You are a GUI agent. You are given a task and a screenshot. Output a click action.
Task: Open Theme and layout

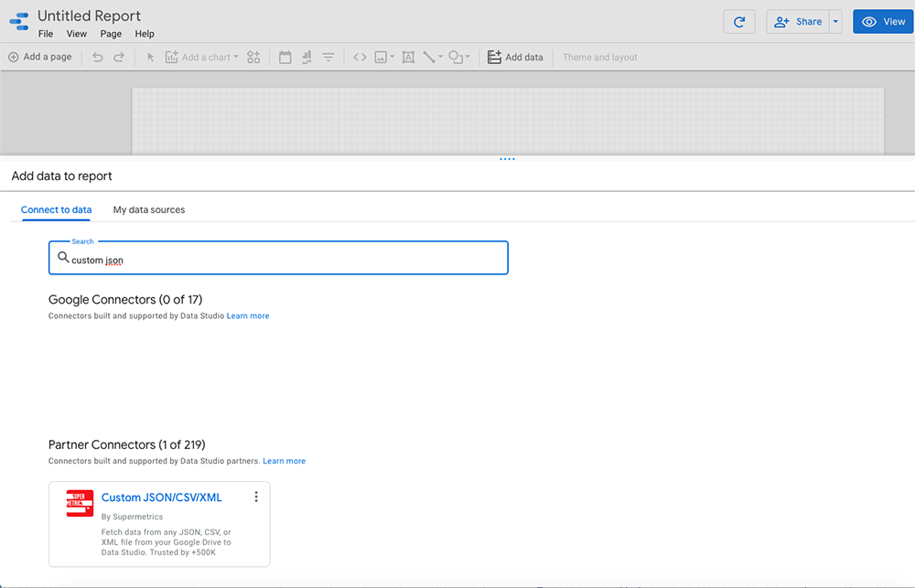(x=600, y=58)
